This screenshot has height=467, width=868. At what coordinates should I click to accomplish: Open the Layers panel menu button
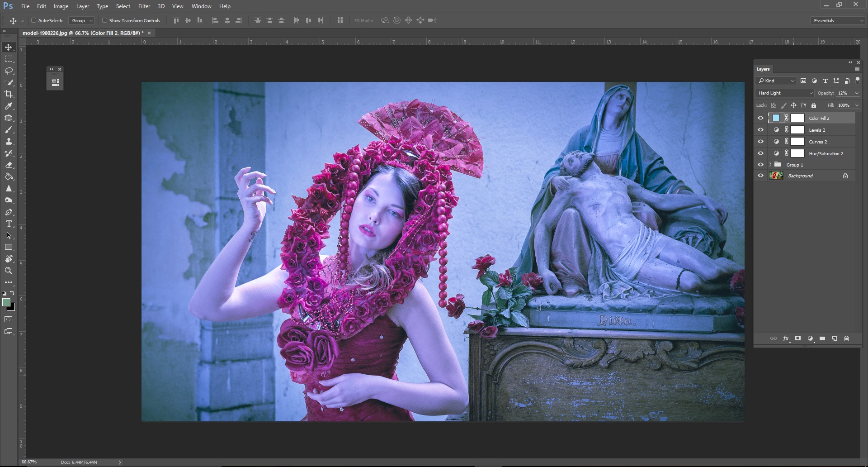(x=857, y=69)
